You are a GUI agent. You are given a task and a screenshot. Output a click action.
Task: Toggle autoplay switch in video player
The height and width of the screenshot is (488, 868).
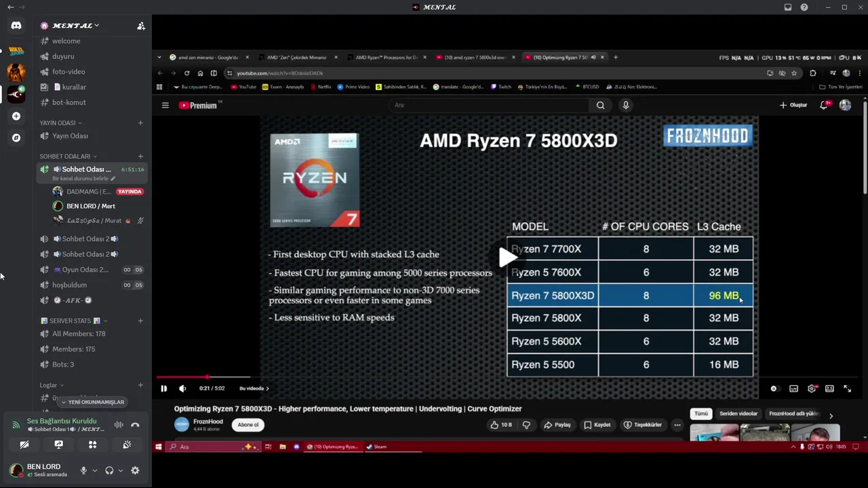coord(774,388)
